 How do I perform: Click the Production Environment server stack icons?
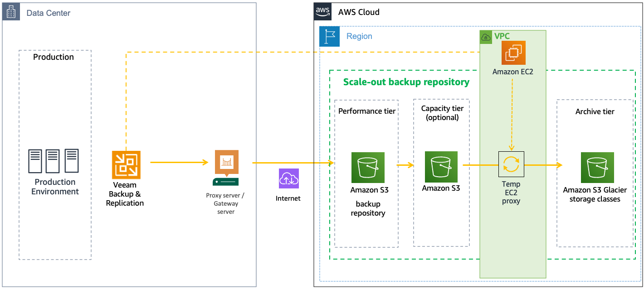pyautogui.click(x=54, y=160)
